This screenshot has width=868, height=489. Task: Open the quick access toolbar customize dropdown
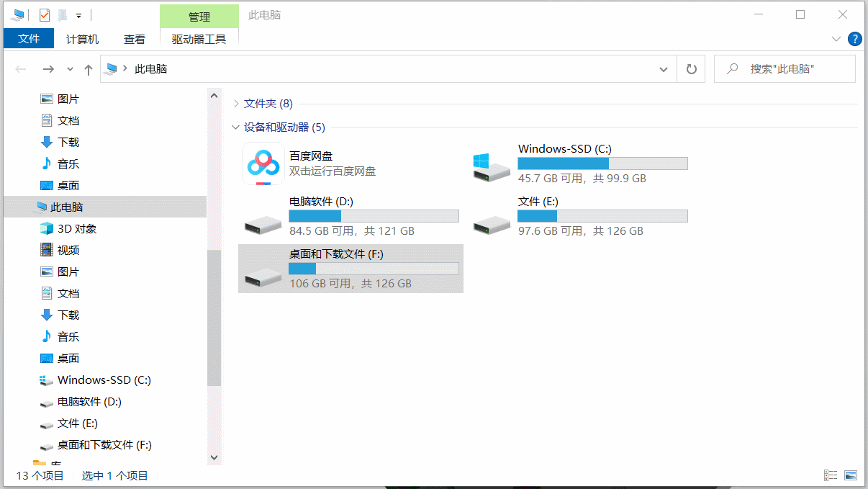pos(78,15)
